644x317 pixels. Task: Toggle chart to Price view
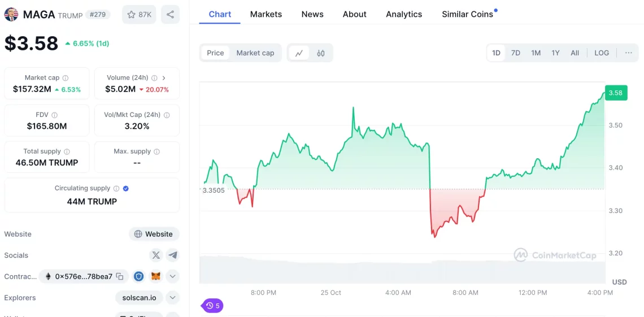215,53
